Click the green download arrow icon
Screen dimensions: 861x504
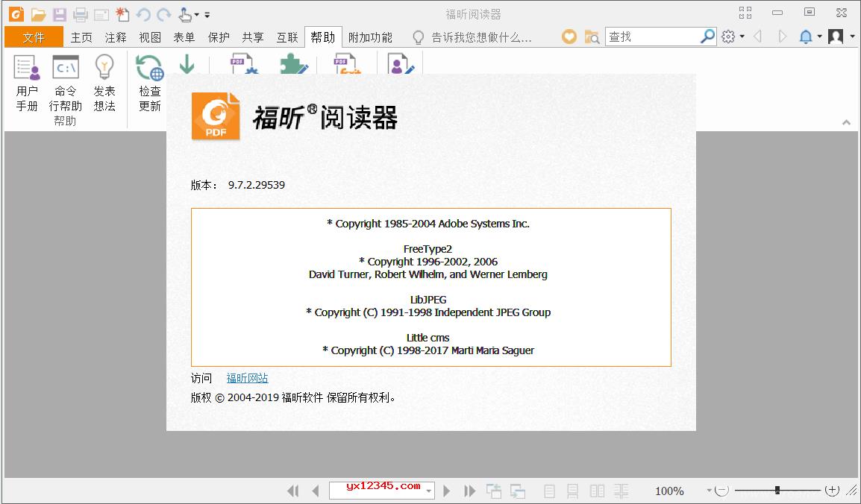coord(187,63)
